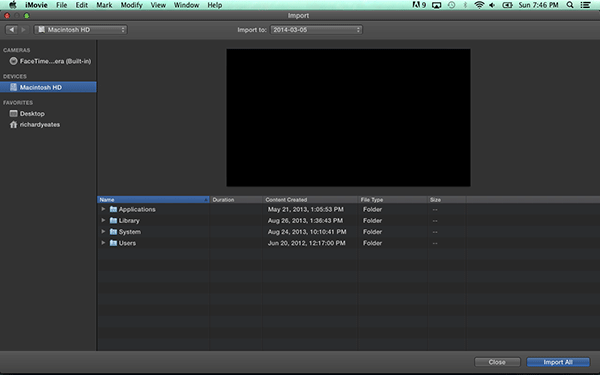Open the Help menu

tap(215, 5)
